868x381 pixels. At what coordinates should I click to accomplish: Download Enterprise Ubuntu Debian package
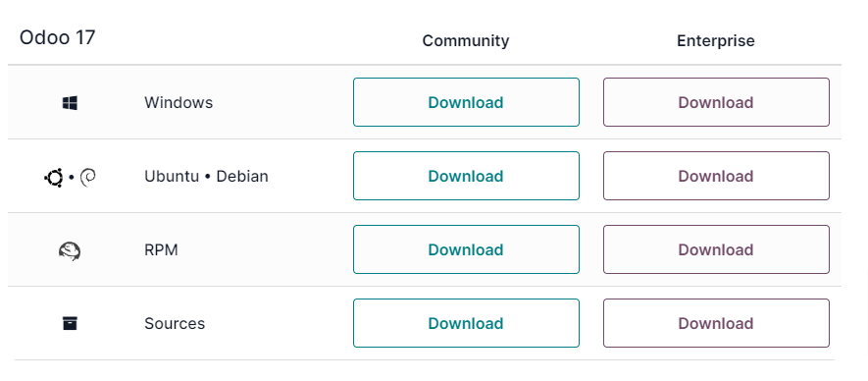click(716, 176)
